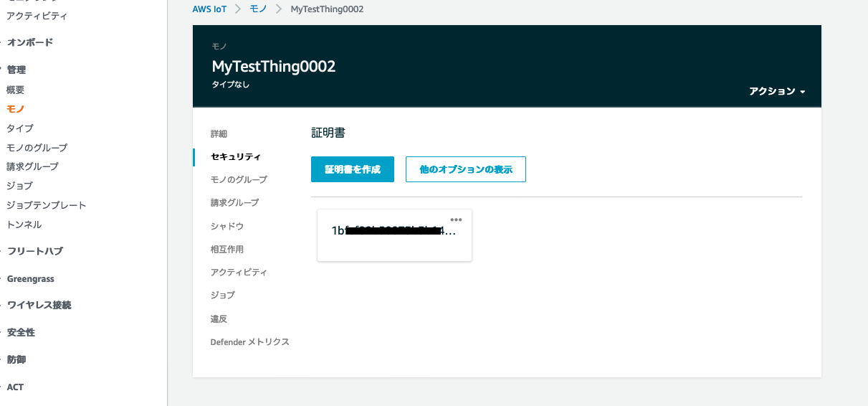Expand ACT section in sidebar

15,387
